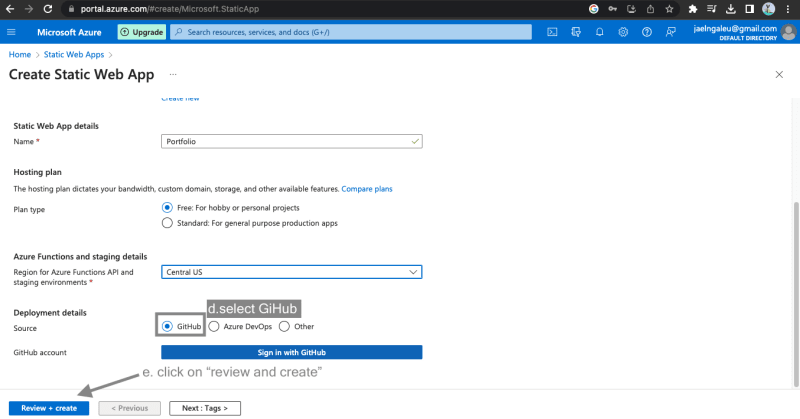Click the Previous button

pyautogui.click(x=130, y=408)
